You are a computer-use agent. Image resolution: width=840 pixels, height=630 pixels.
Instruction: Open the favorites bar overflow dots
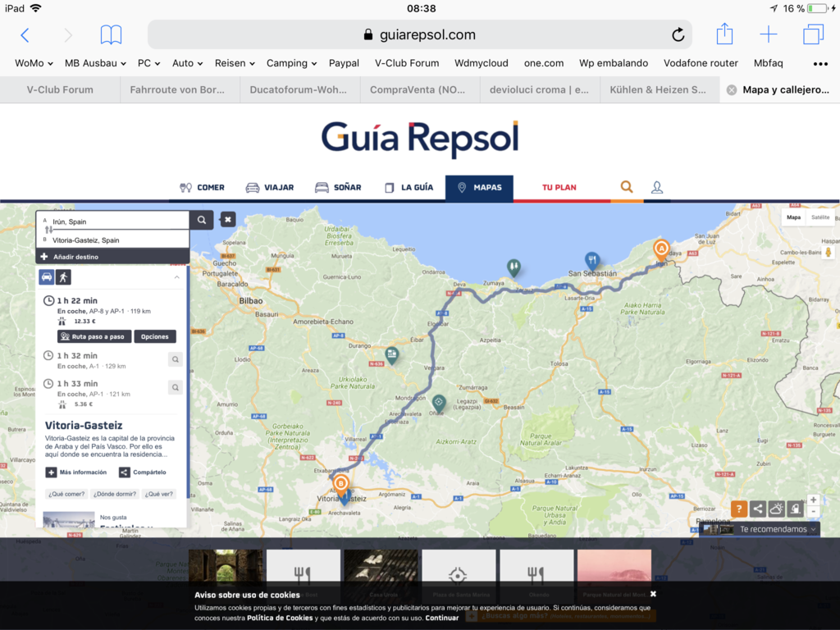pos(820,64)
